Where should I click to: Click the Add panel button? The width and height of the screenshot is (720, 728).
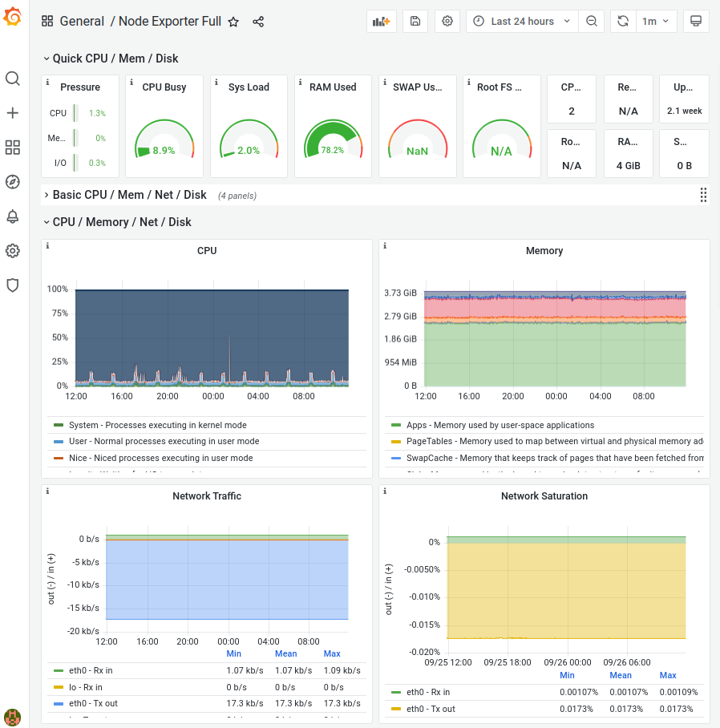(x=381, y=22)
